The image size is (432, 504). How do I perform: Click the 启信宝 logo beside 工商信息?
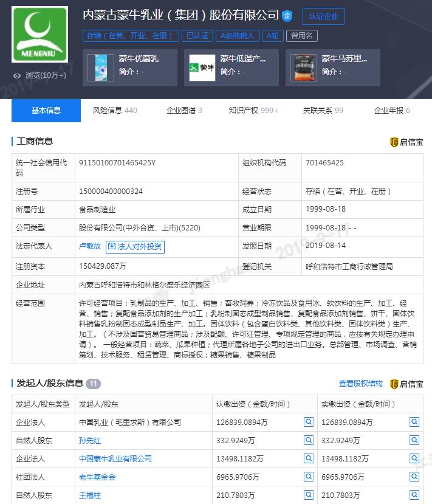(406, 142)
